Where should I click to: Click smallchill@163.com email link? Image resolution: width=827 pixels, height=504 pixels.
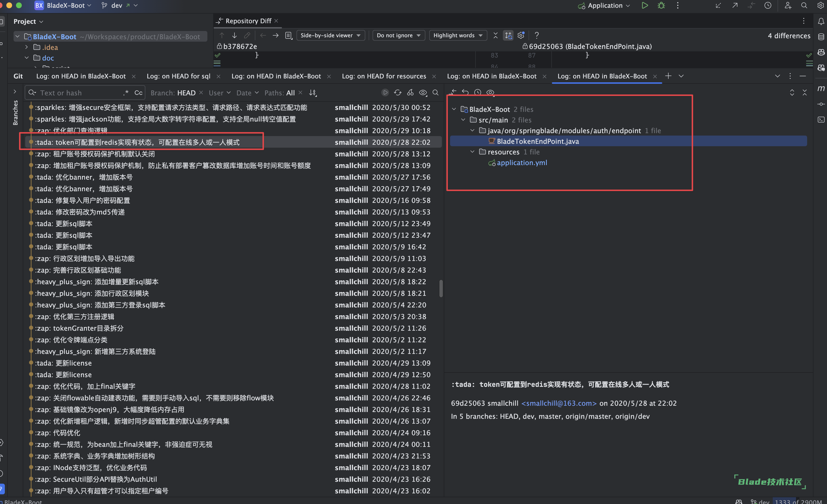pyautogui.click(x=559, y=403)
